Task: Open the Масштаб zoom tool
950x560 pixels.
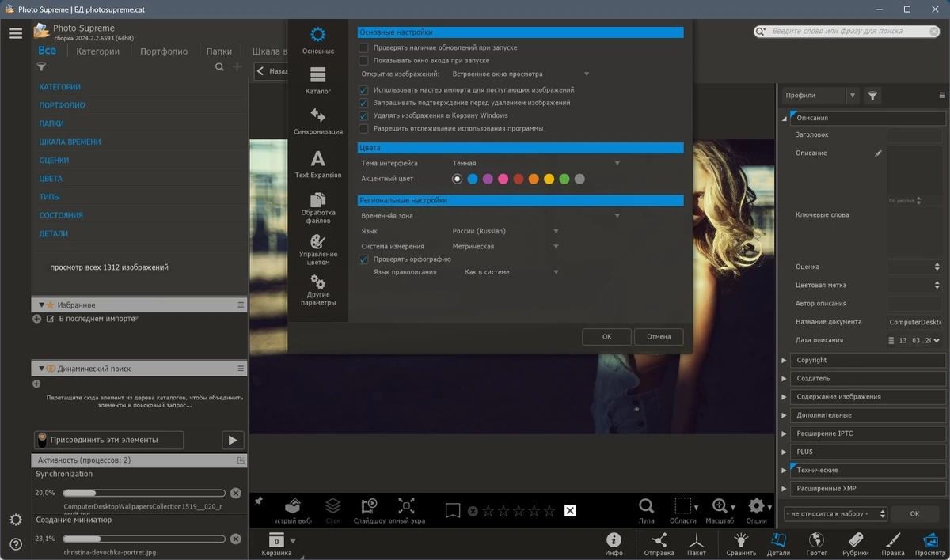Action: pyautogui.click(x=720, y=511)
